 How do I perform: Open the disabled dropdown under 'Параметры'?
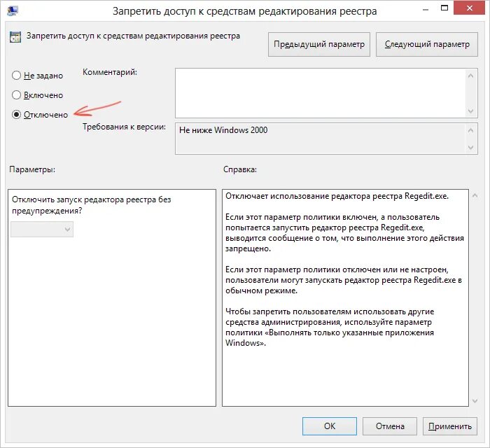coord(42,230)
